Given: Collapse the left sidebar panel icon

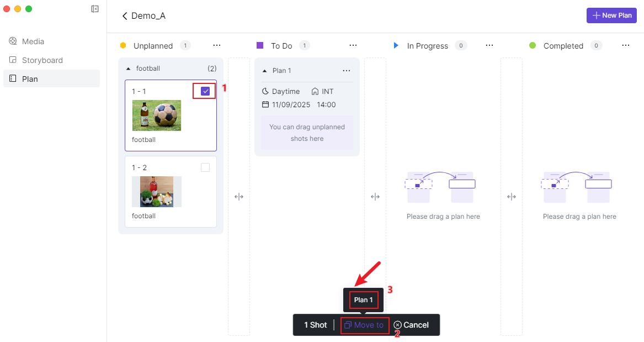Looking at the screenshot, I should tap(95, 9).
